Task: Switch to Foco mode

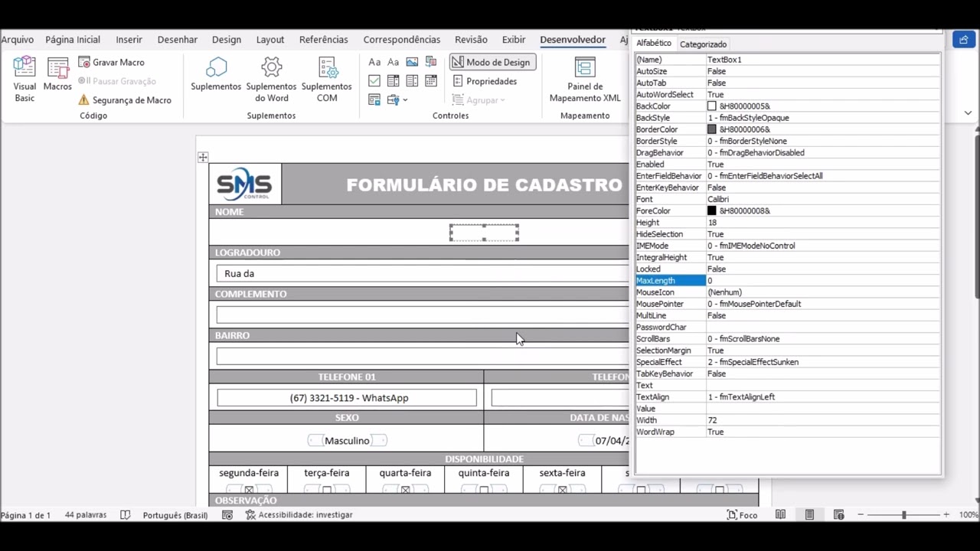Action: [x=742, y=515]
